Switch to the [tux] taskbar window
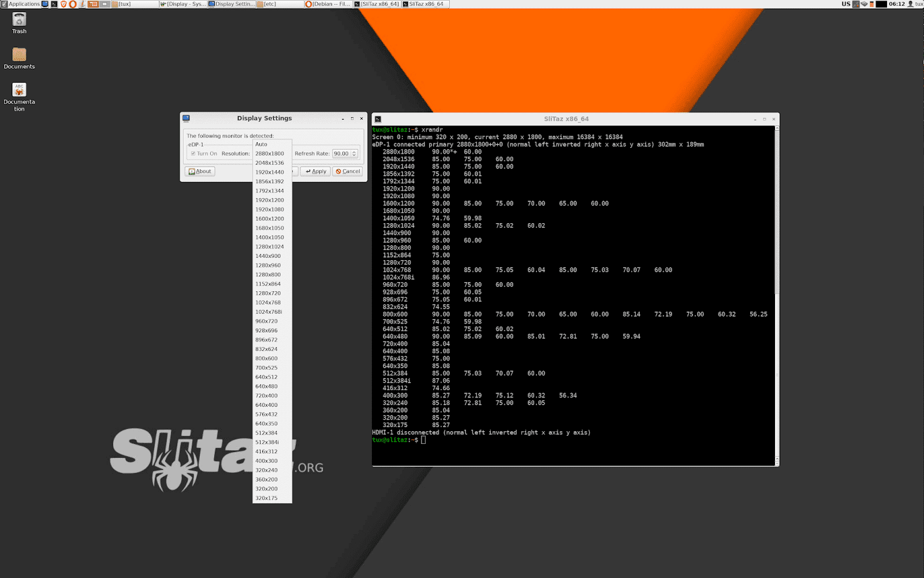Screen dimensions: 924x578 tap(135, 4)
